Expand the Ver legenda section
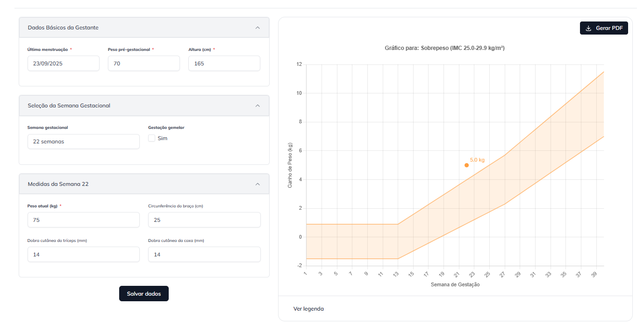This screenshot has width=644, height=326. point(308,309)
